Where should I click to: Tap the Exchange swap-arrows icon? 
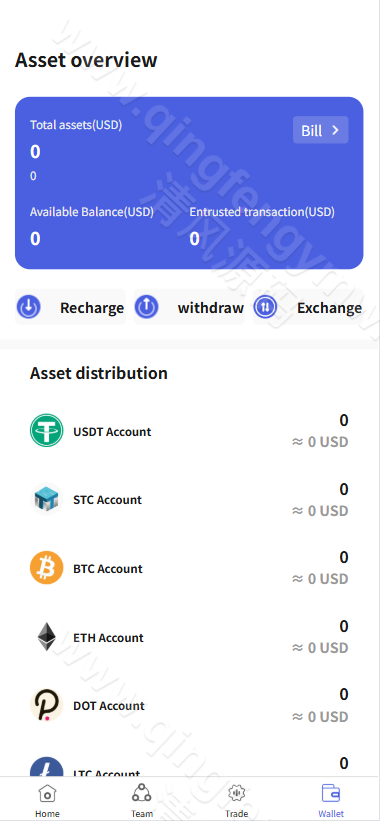click(265, 307)
